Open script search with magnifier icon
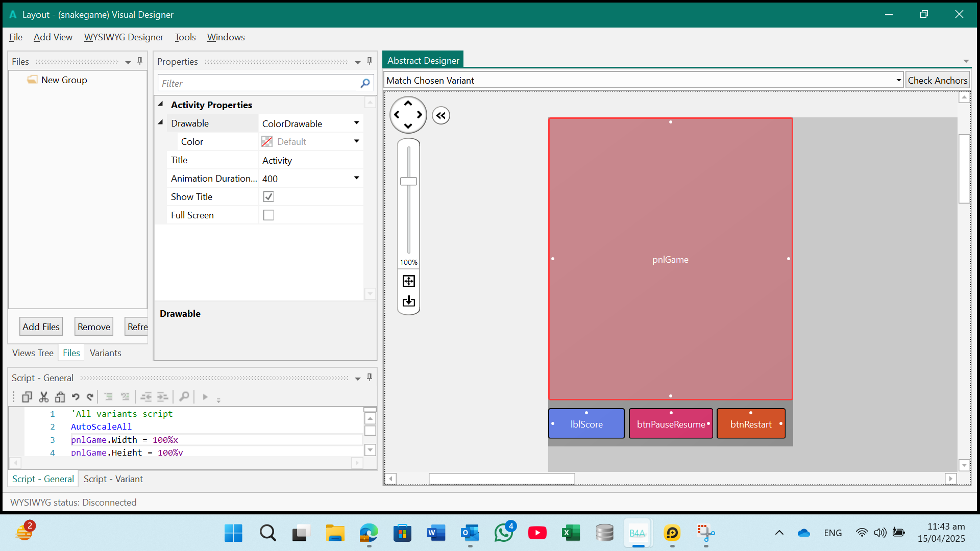The image size is (980, 551). pos(184,396)
